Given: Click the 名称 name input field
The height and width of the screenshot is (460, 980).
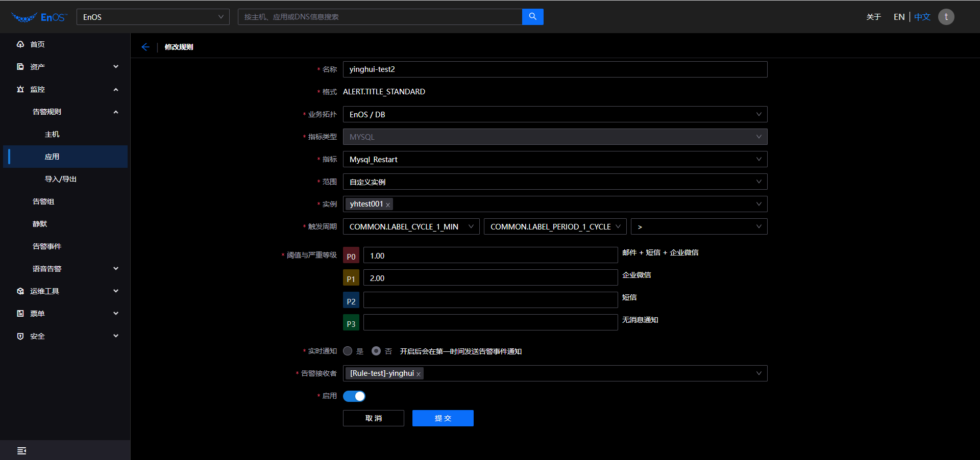Looking at the screenshot, I should pos(555,69).
